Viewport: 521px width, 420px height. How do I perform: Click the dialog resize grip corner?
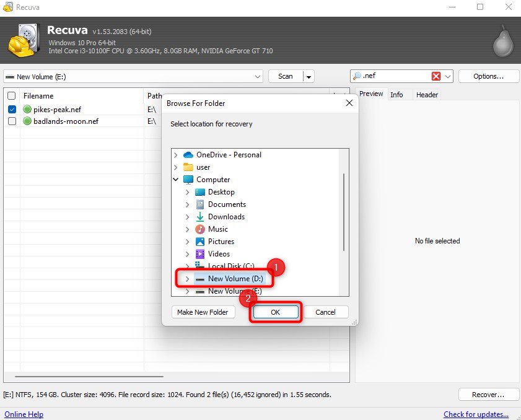point(354,322)
